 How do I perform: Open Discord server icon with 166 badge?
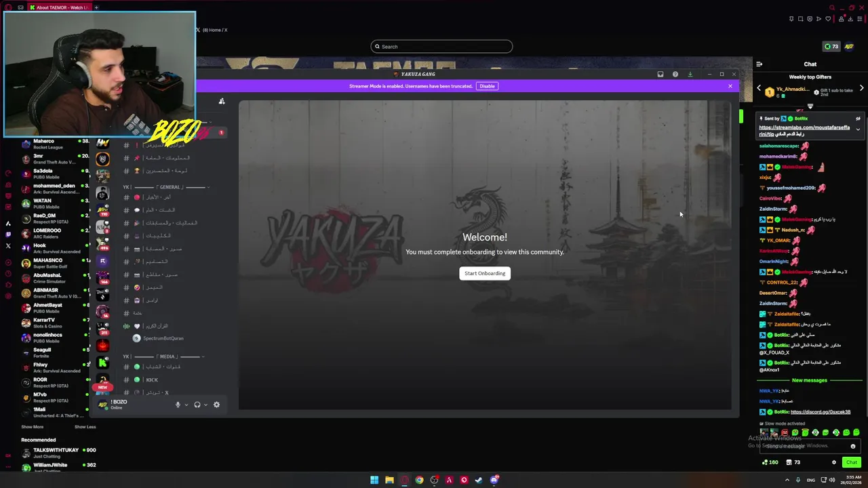102,277
